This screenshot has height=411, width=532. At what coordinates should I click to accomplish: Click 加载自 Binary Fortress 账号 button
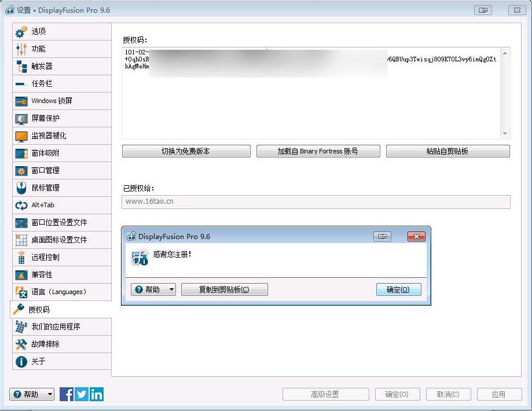click(x=317, y=151)
